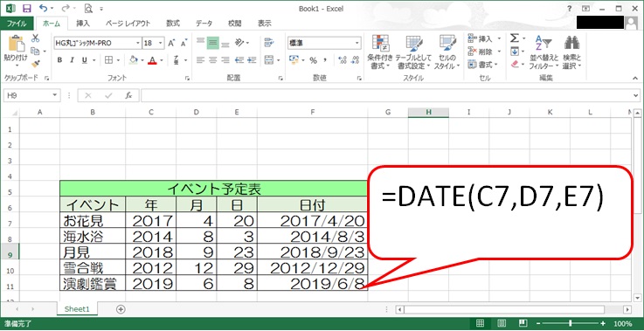Click the Merge and Center icon
Viewport: 644px width, 331px height.
(x=269, y=60)
